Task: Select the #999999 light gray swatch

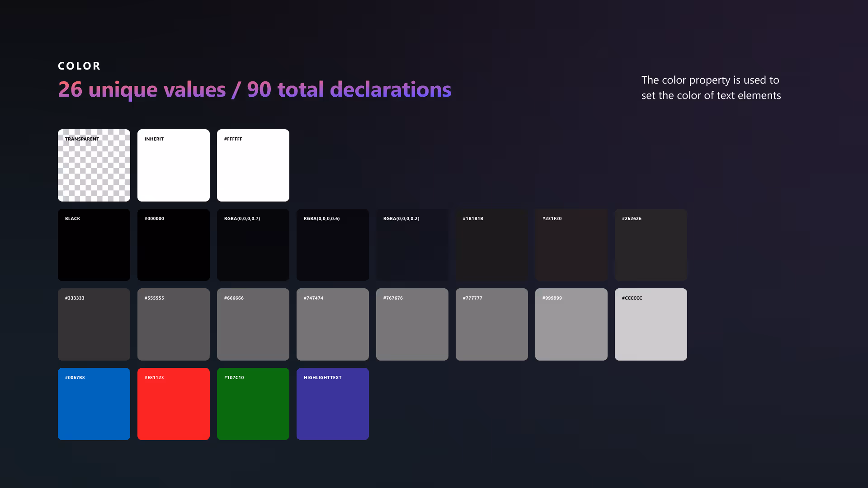Action: point(571,324)
